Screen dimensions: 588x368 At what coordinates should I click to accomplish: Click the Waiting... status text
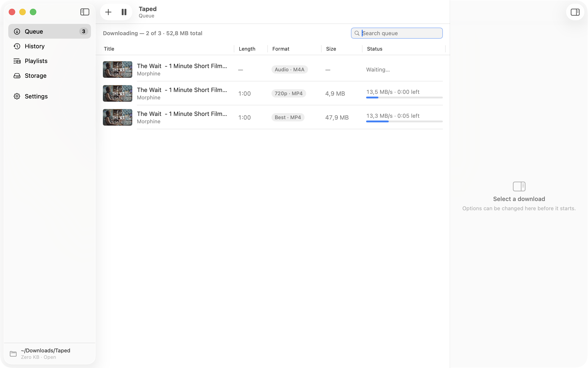(378, 70)
